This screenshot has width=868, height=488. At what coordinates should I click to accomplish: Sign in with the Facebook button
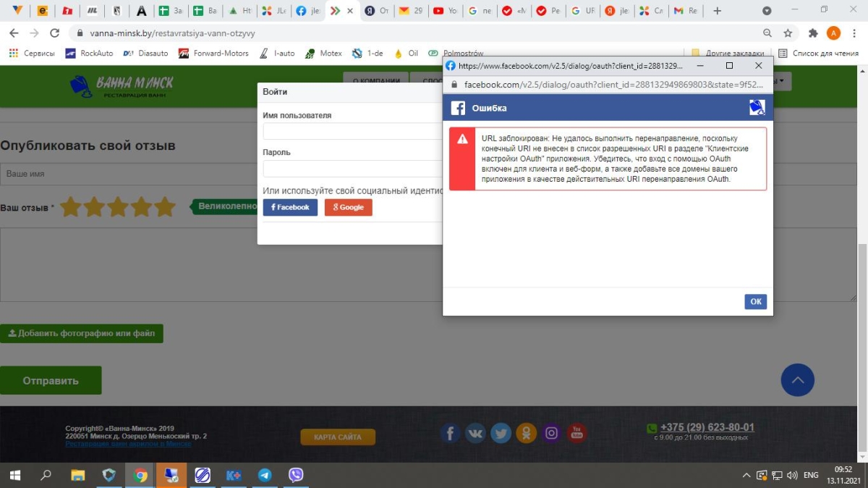[x=290, y=207]
